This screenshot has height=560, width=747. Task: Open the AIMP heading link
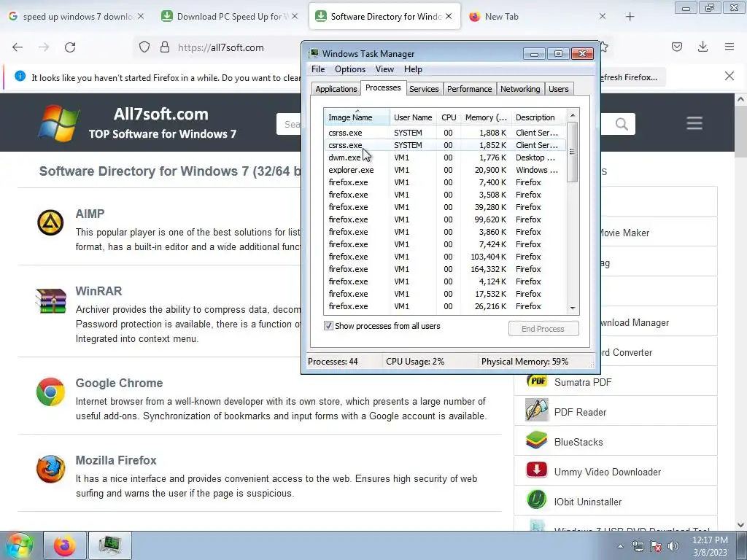[x=90, y=214]
